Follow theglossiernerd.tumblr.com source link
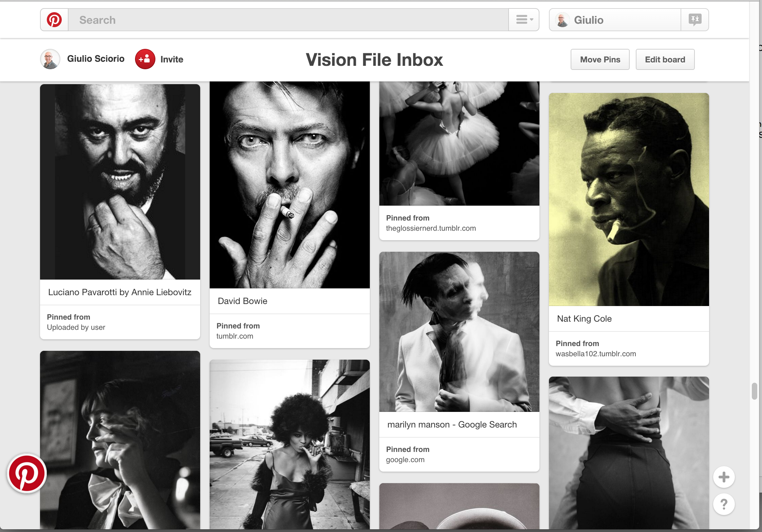 point(431,228)
